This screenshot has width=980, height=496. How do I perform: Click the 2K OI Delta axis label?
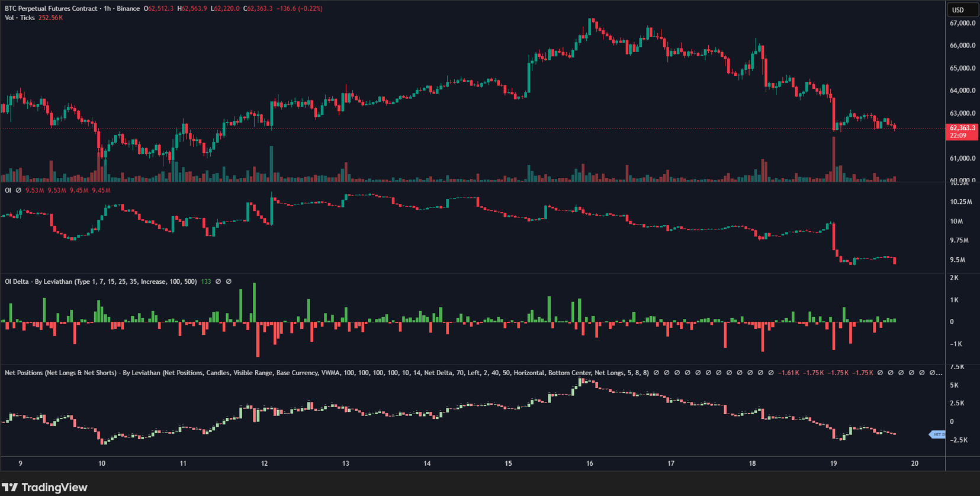954,278
